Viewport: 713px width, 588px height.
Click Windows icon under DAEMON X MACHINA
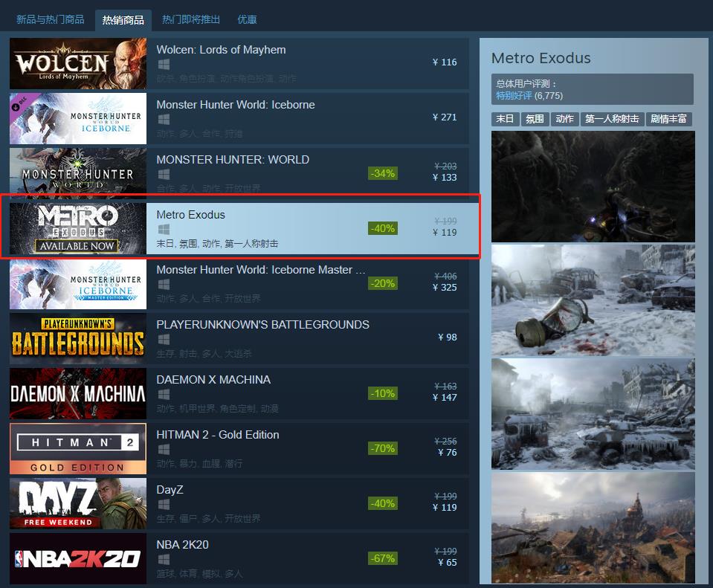click(164, 394)
